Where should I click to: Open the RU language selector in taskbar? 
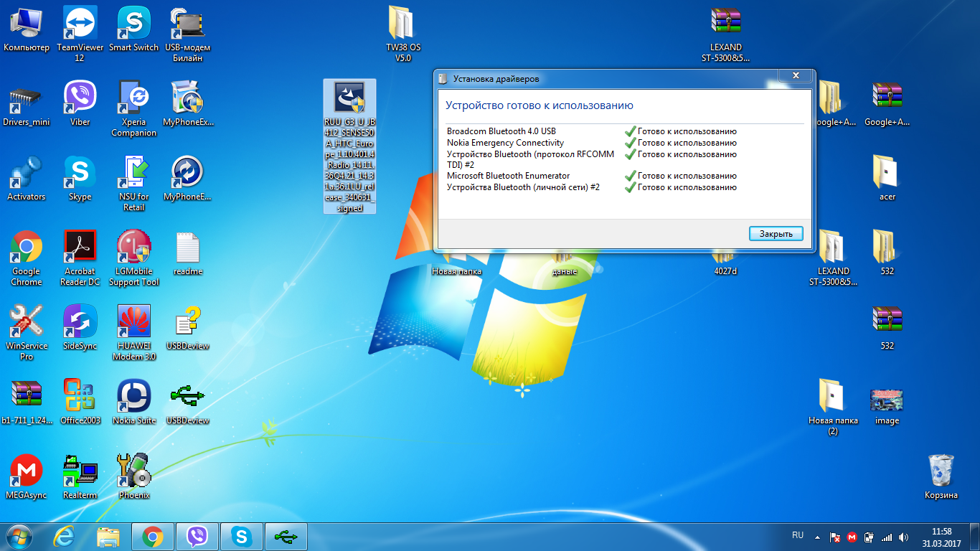tap(798, 536)
